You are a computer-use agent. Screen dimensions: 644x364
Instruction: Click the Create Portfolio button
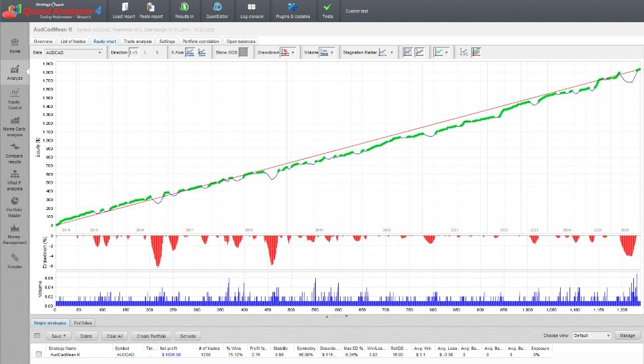[x=151, y=336]
